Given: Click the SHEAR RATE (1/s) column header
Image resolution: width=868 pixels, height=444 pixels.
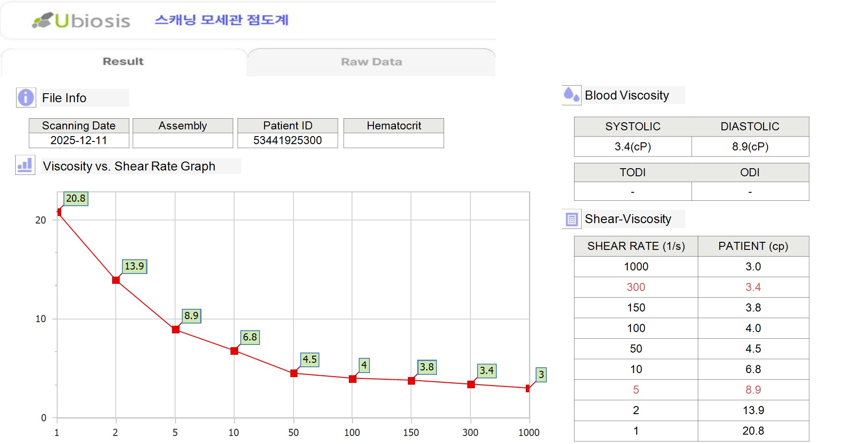Looking at the screenshot, I should point(636,246).
